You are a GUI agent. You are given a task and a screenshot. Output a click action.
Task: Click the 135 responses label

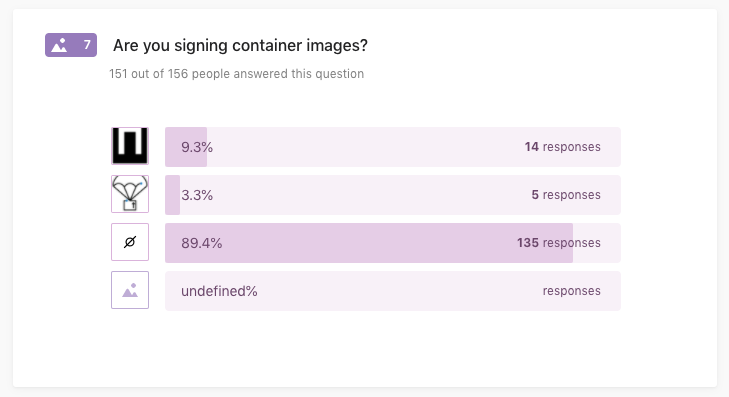[x=559, y=243]
